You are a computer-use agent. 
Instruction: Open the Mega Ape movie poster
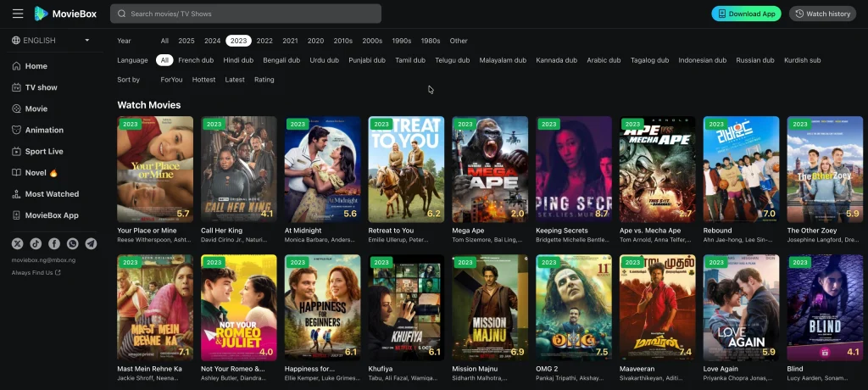[490, 169]
